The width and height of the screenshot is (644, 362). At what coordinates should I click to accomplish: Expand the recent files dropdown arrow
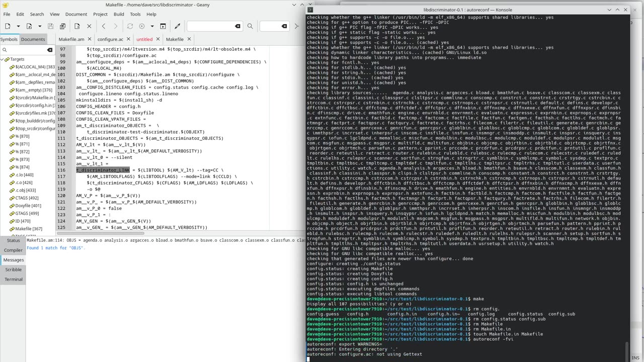(x=40, y=26)
